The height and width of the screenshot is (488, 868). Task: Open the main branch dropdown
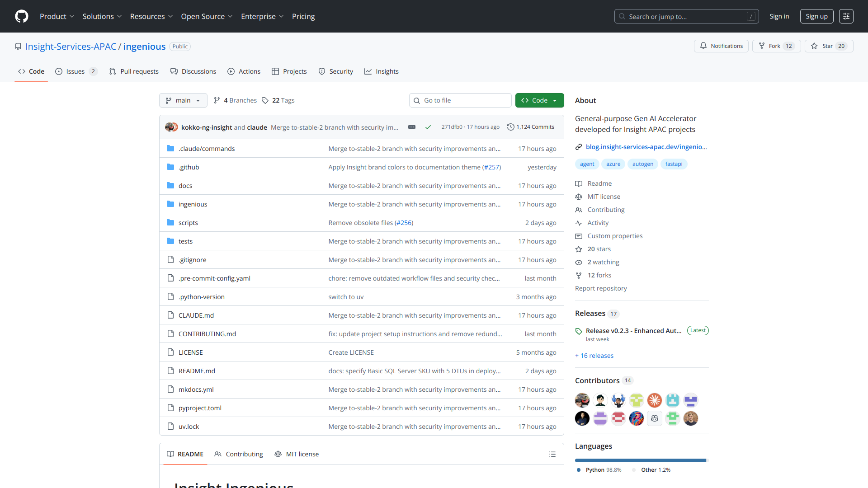point(183,100)
